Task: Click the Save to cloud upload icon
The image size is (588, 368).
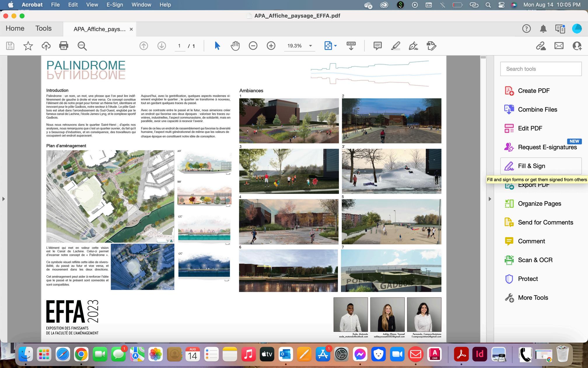Action: coord(46,46)
